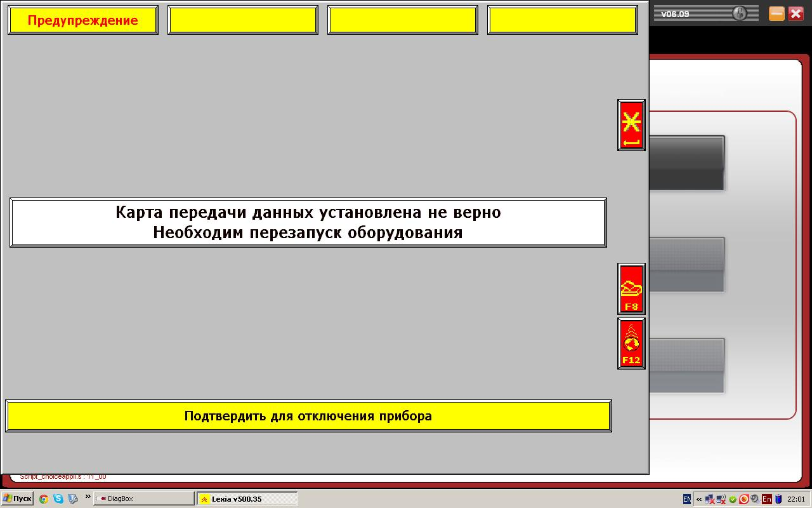Switch to the Lexia v500.35 taskbar item
This screenshot has height=508, width=812.
pos(247,498)
